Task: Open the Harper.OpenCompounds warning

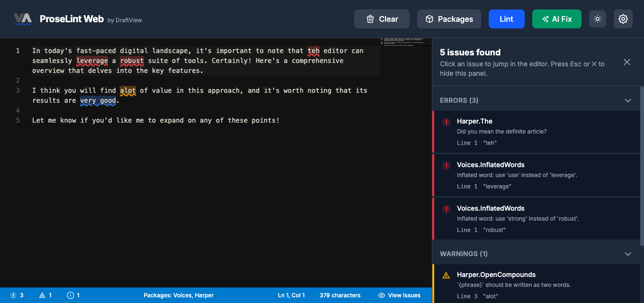Action: (537, 284)
